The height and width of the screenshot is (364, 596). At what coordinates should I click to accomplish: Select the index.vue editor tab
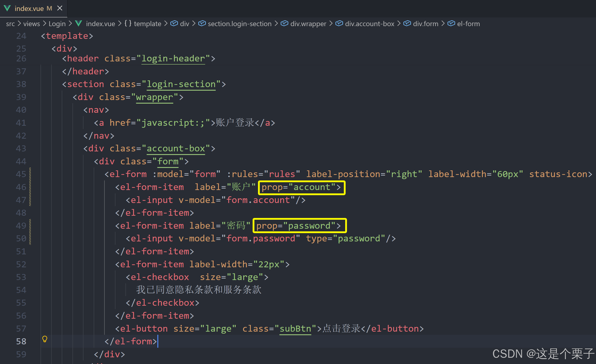[x=29, y=8]
